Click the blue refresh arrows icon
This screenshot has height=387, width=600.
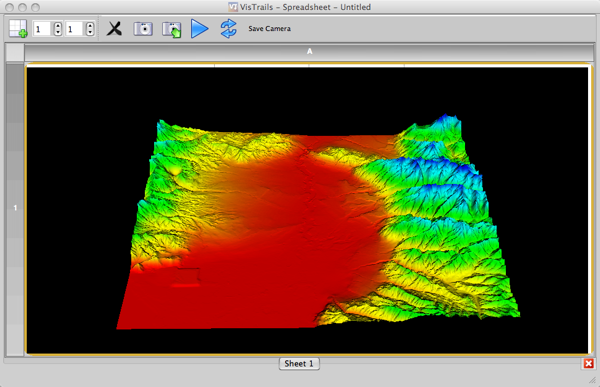point(228,29)
